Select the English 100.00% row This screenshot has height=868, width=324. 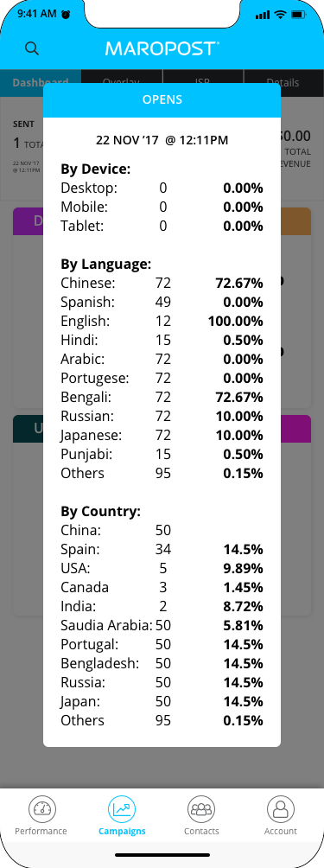[162, 321]
